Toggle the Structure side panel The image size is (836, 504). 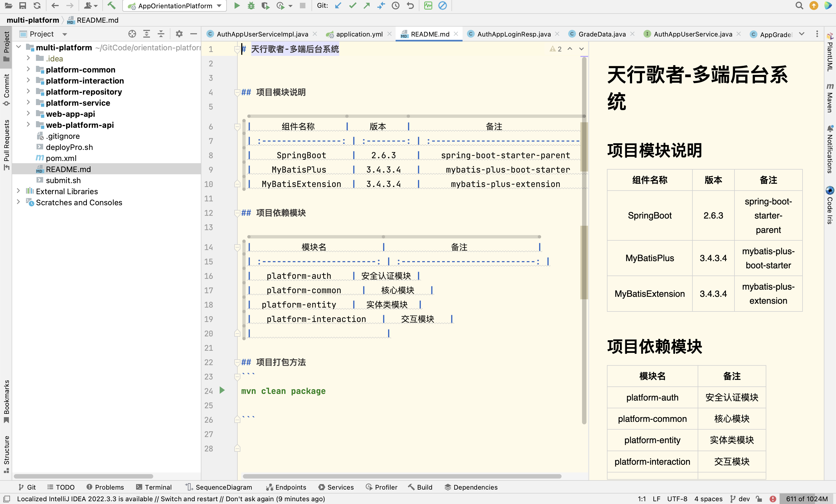6,454
